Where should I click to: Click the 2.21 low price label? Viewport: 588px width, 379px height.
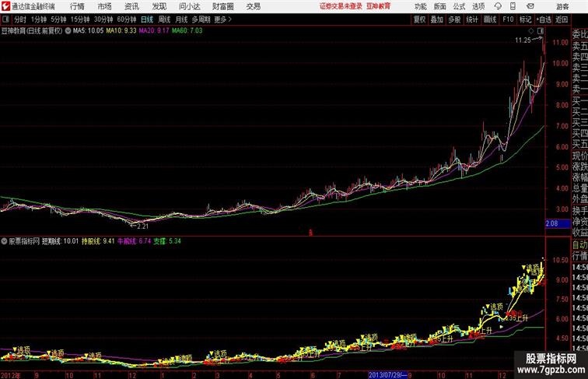pos(142,226)
